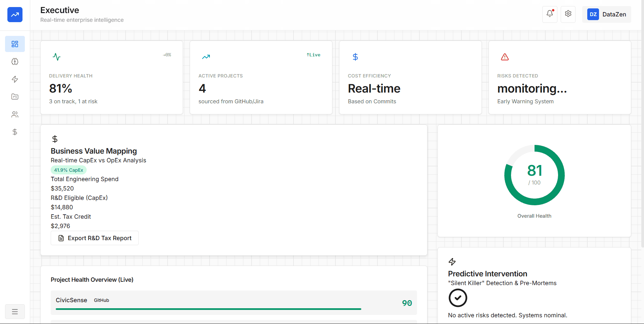
Task: Click '3 on track, 1 at risk' text
Action: [x=73, y=101]
